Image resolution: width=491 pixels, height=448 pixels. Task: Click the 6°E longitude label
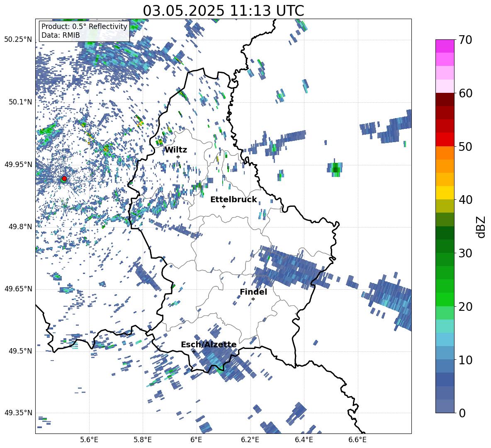196,440
